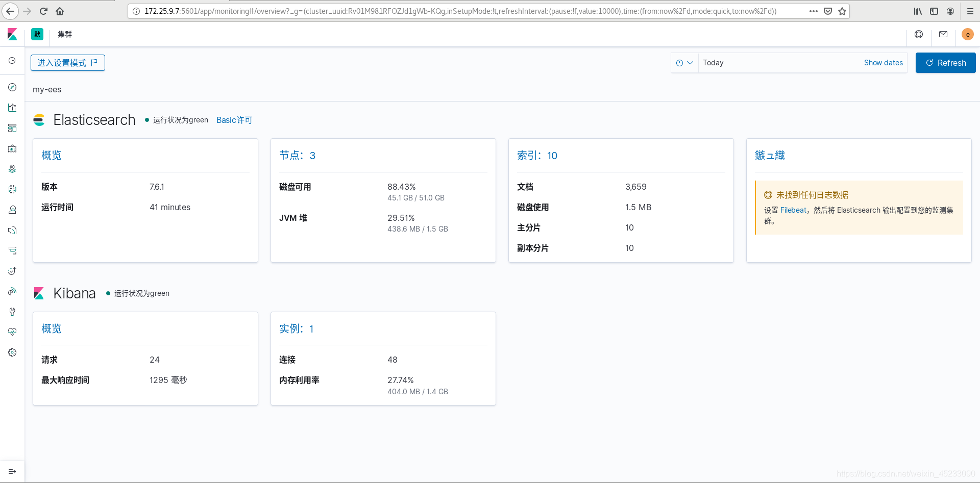980x483 pixels.
Task: Click Elasticsearch version value 7.6.1
Action: (x=157, y=187)
